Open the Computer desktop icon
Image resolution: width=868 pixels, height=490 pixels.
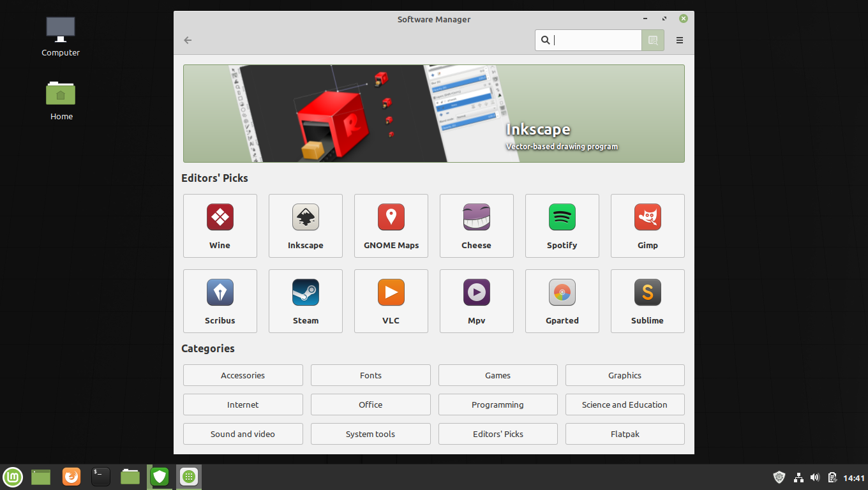coord(61,36)
